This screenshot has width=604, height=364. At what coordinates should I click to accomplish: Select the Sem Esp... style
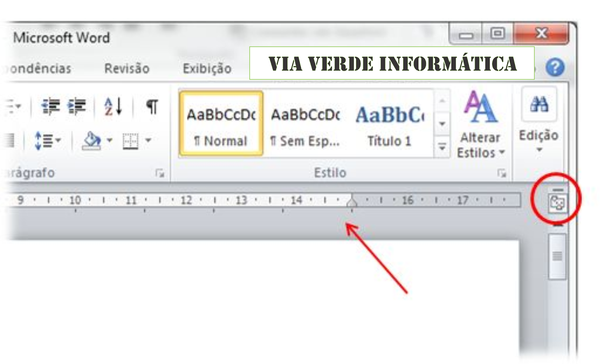305,123
